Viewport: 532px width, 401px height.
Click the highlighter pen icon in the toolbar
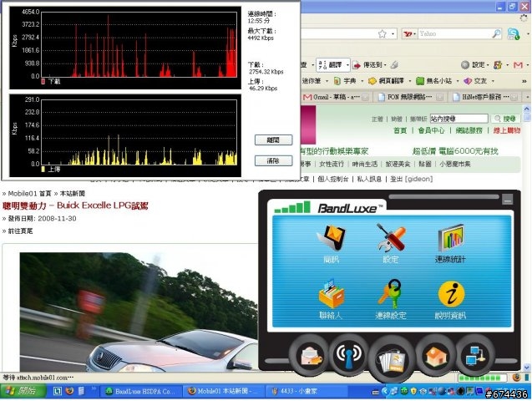coord(394,64)
